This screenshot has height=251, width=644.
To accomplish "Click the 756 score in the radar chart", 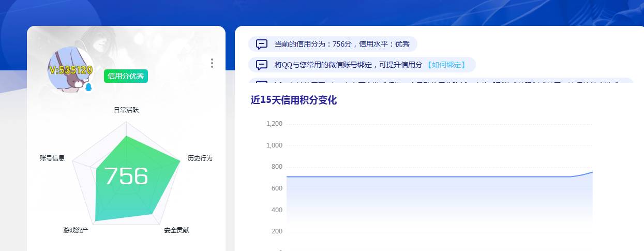I will pos(126,176).
